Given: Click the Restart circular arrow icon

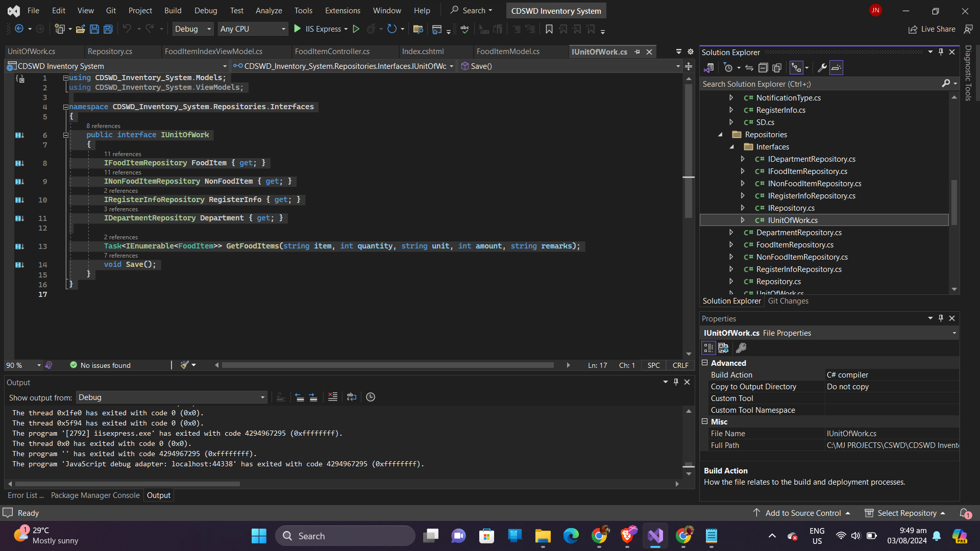Looking at the screenshot, I should click(391, 29).
